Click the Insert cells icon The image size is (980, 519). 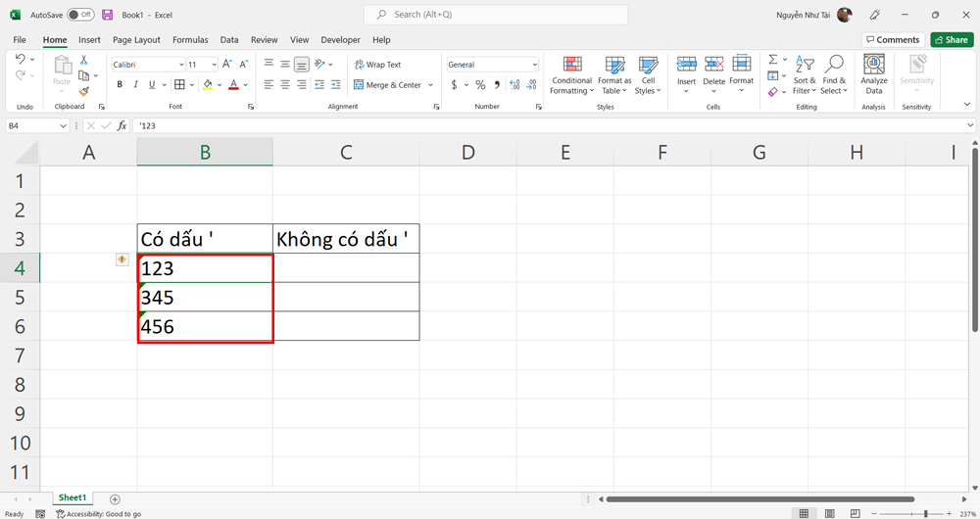click(686, 64)
